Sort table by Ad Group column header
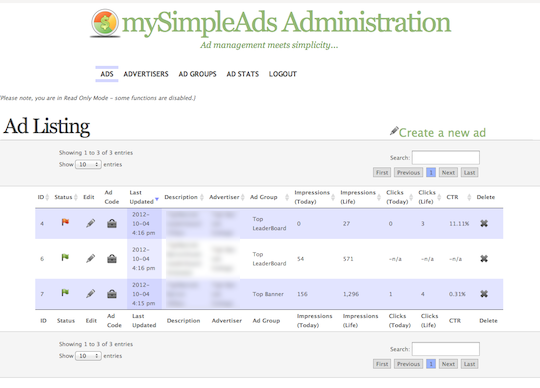 point(269,197)
